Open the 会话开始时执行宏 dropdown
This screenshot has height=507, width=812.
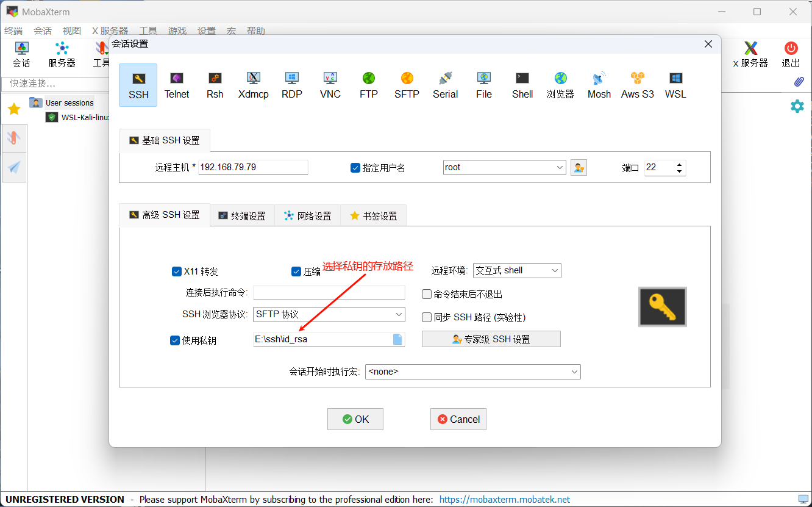coord(472,372)
